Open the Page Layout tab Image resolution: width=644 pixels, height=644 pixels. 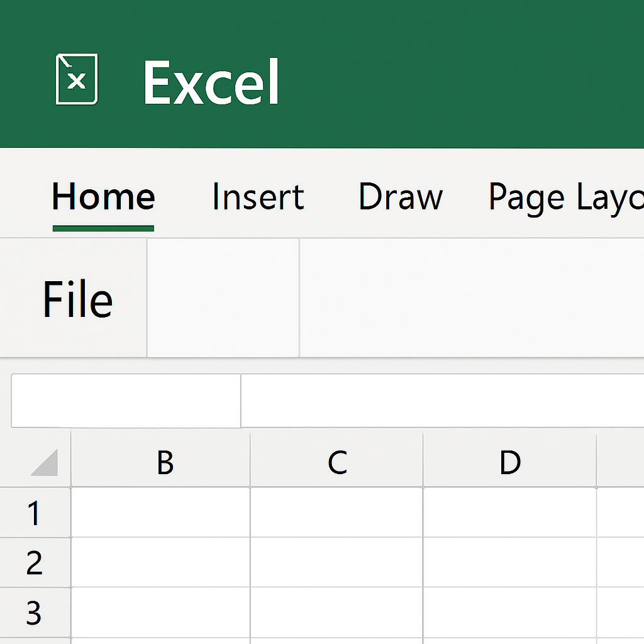(x=566, y=198)
